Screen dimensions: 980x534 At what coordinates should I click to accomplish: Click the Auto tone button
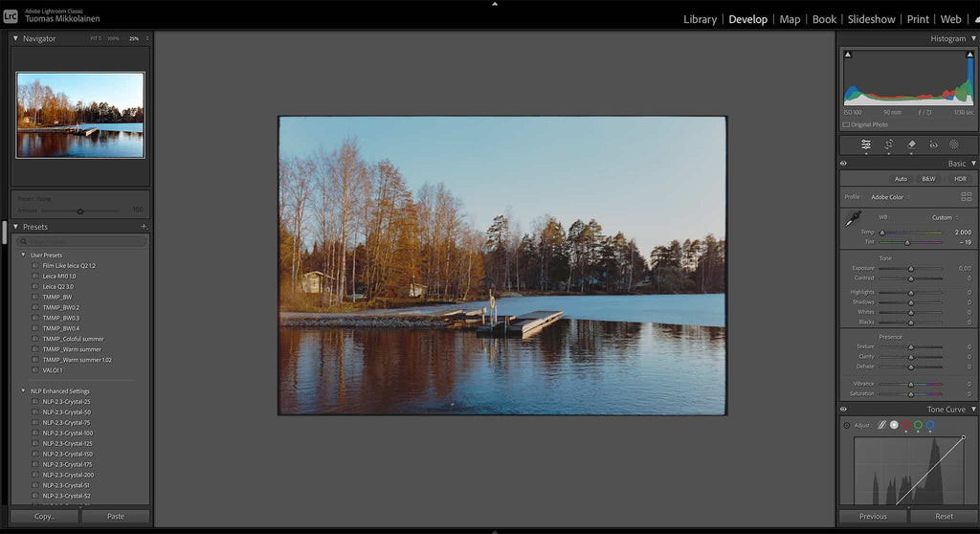pos(900,179)
